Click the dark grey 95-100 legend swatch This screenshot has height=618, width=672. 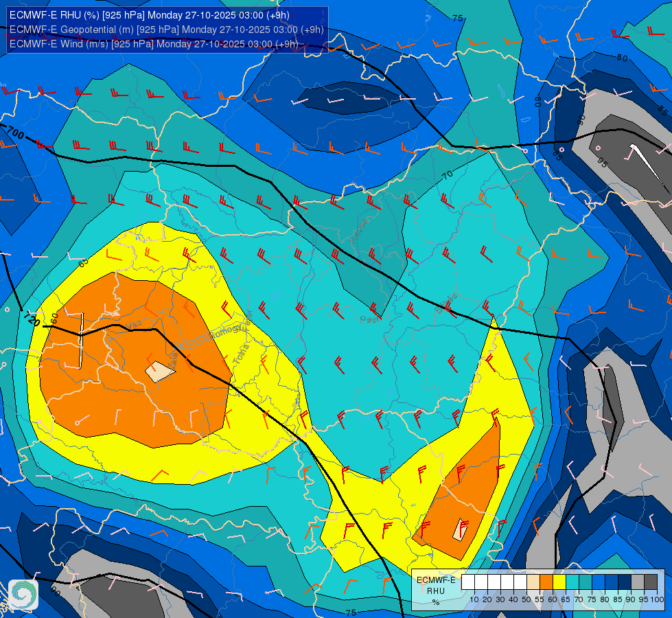tap(651, 582)
